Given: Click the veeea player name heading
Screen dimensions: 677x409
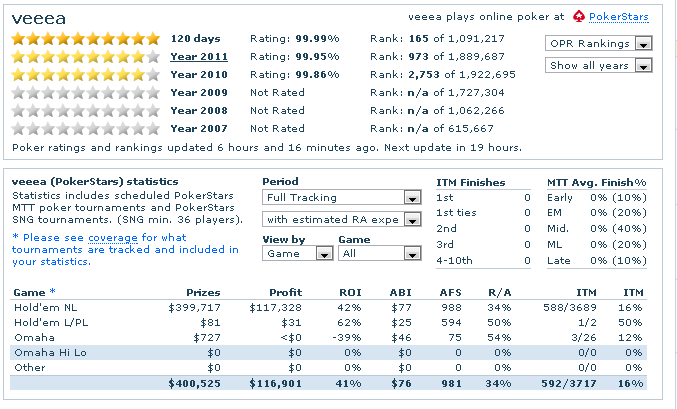Looking at the screenshot, I should coord(39,19).
